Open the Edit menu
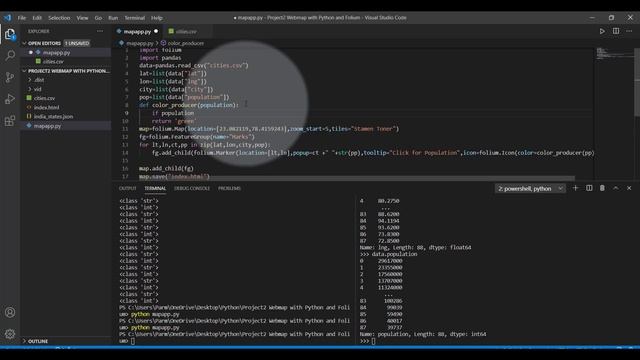 click(37, 18)
